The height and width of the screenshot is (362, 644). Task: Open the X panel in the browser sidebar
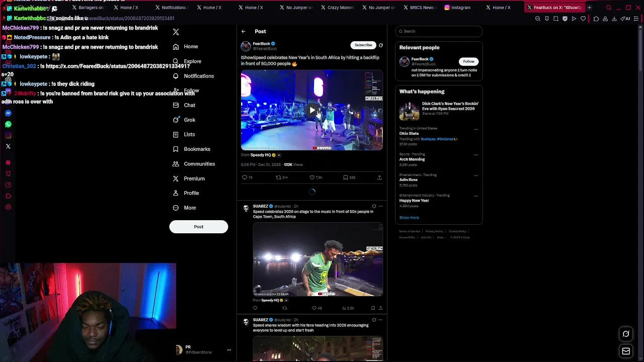coord(8,146)
